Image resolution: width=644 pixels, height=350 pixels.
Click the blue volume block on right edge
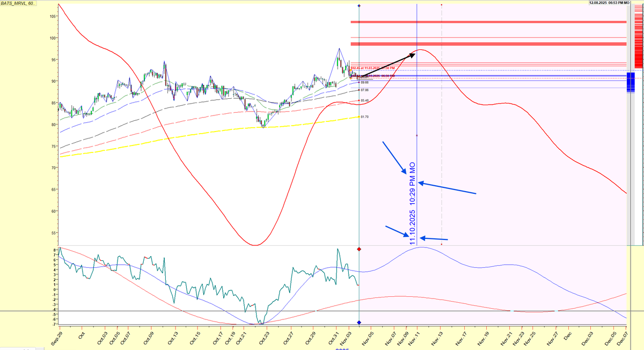pos(631,82)
